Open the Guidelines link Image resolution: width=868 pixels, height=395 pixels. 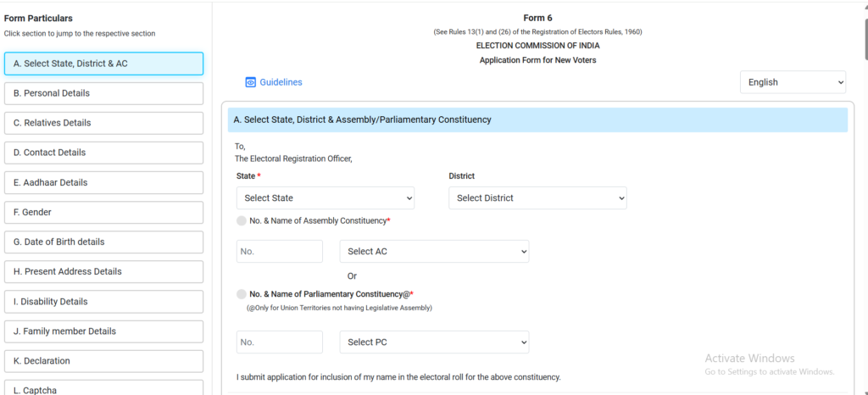[x=281, y=82]
